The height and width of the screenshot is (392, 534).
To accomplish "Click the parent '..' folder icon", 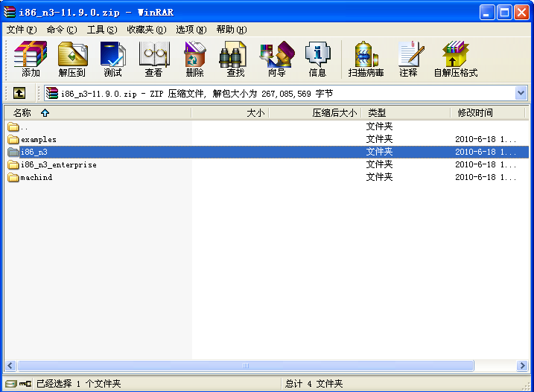I will click(x=13, y=127).
